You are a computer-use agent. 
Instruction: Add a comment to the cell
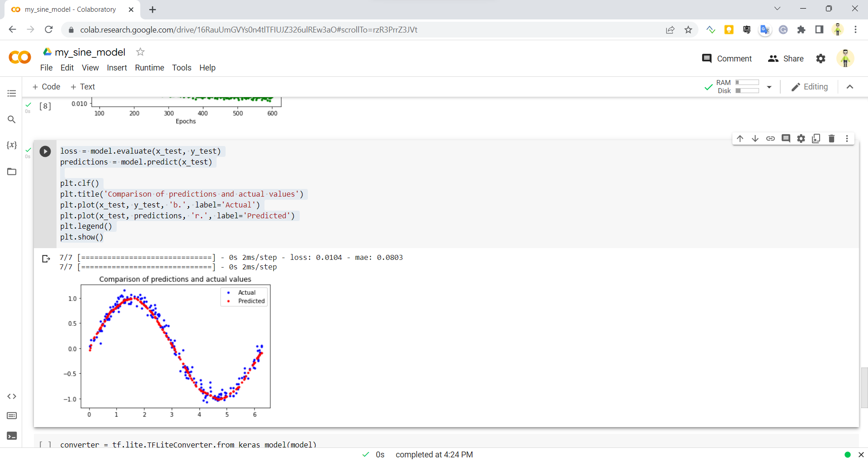(786, 139)
